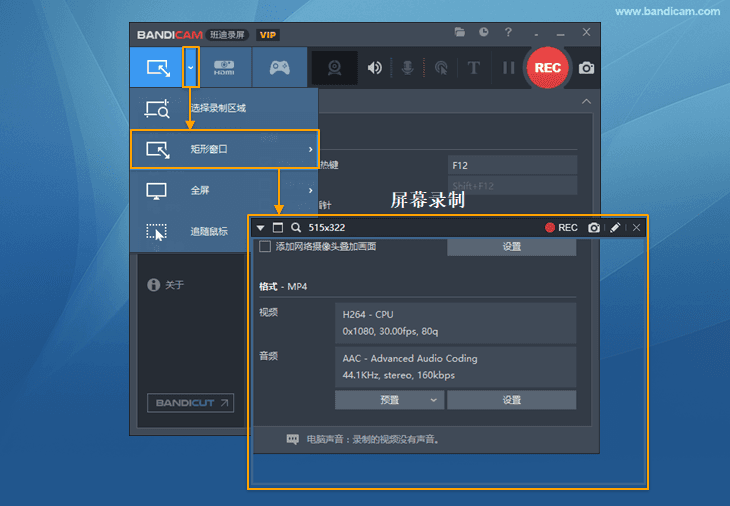Image resolution: width=730 pixels, height=506 pixels.
Task: Open the presets dropdown button
Action: 389,400
